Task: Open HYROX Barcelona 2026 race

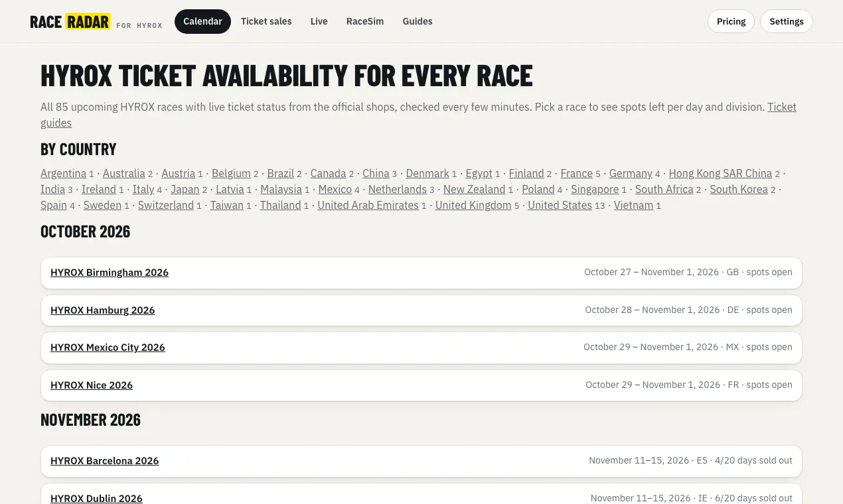Action: point(105,461)
